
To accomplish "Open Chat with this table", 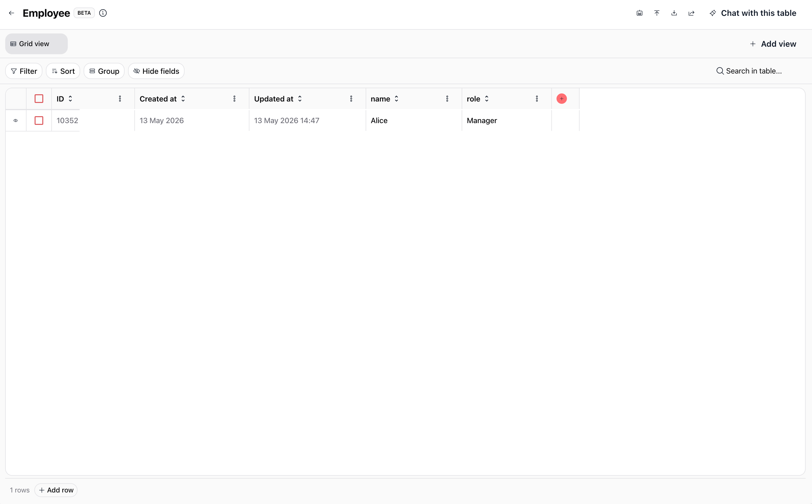I will (753, 13).
